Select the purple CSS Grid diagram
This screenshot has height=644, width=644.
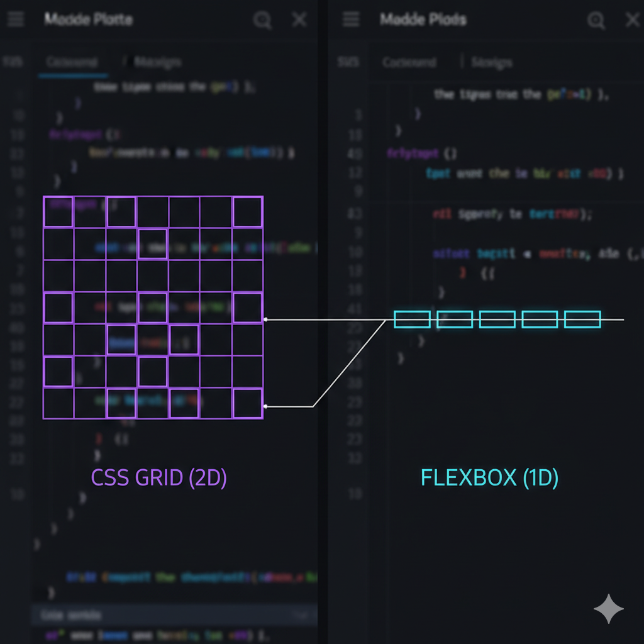coord(153,306)
